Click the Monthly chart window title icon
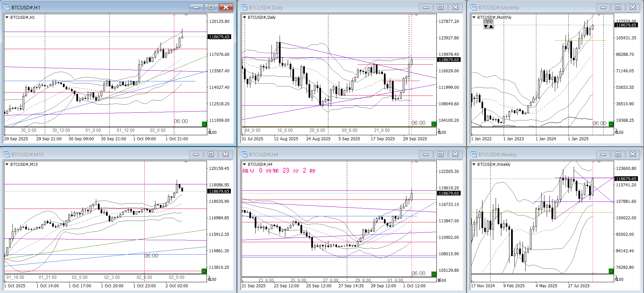 pos(474,7)
